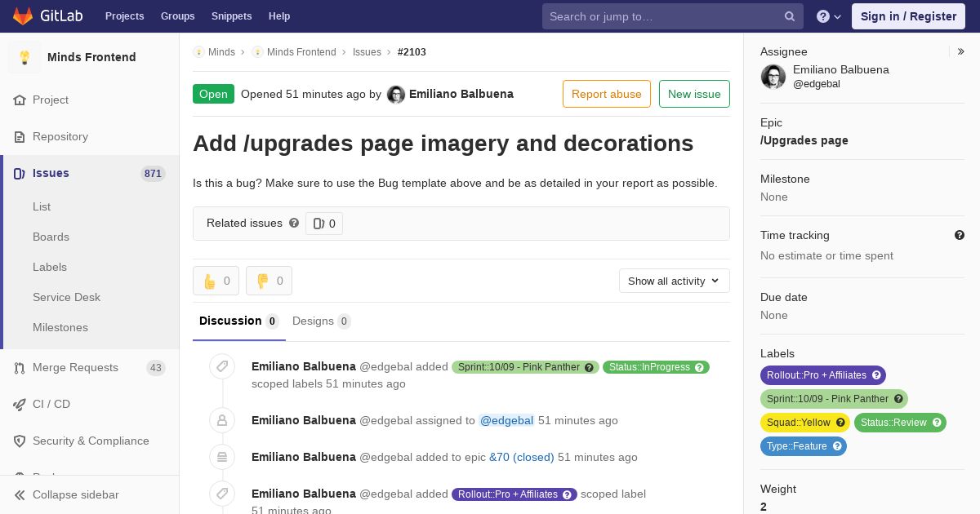Click help icon on Status::Review label

pos(937,423)
